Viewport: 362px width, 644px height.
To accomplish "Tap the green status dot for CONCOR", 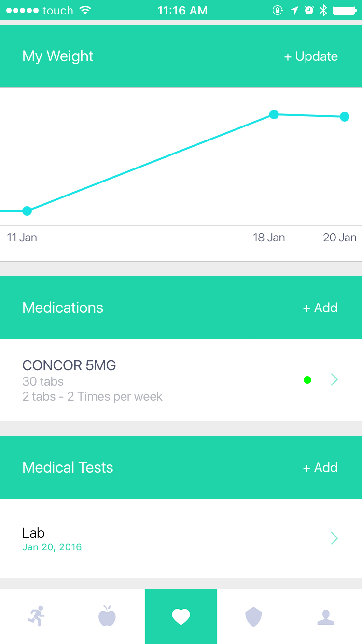I will 307,380.
